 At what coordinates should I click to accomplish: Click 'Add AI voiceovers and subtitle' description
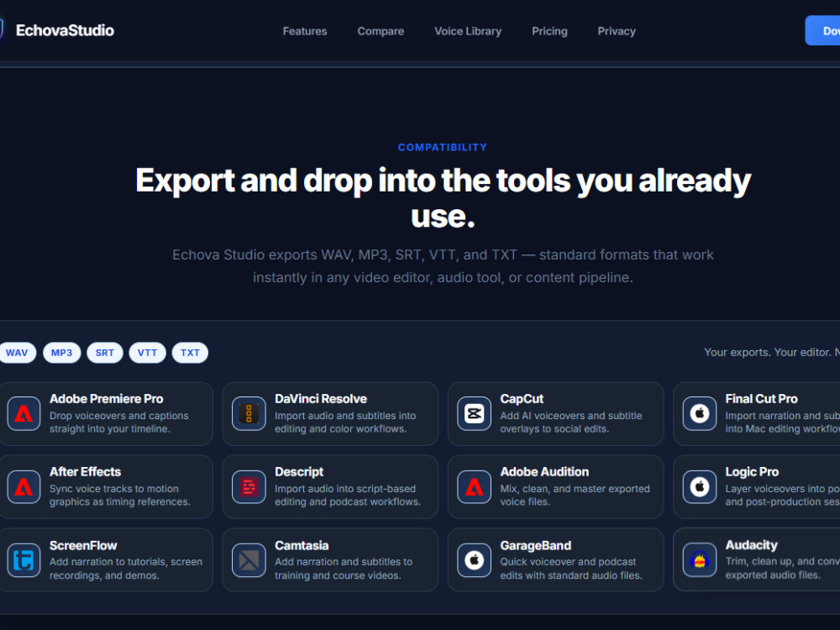pos(570,423)
